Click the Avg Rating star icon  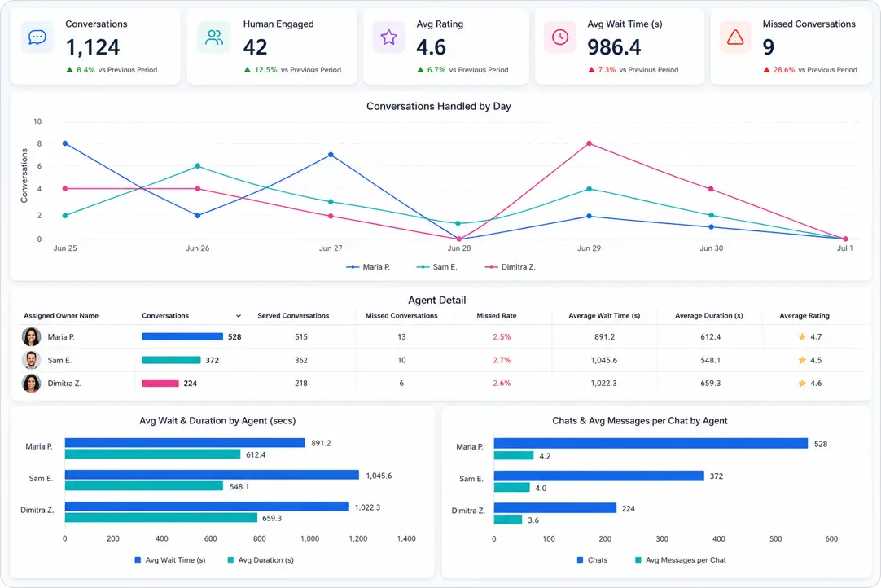point(389,37)
